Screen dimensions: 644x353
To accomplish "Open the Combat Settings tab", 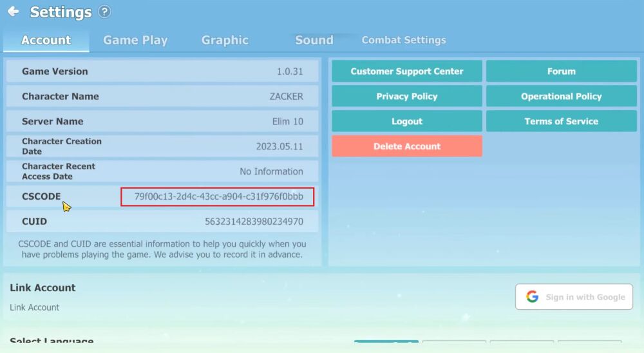I will click(x=404, y=40).
